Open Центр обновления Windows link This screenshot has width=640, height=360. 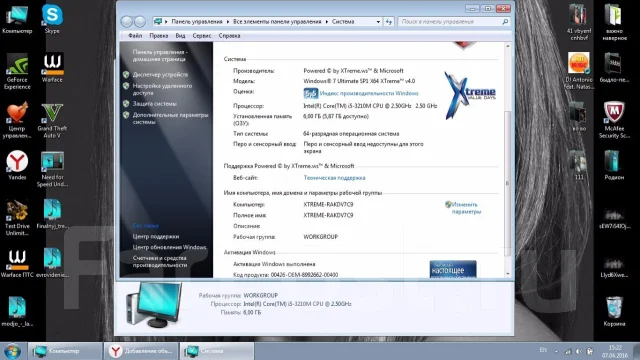[x=169, y=247]
